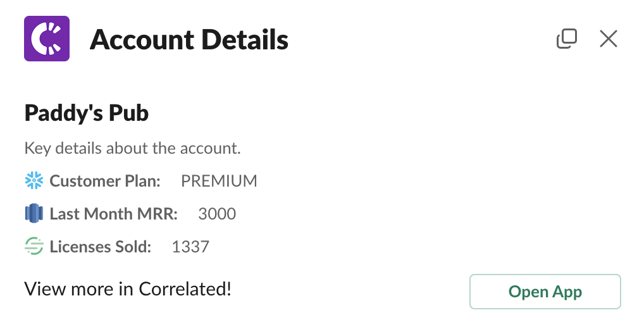Open modal in new window icon
644x334 pixels.
pyautogui.click(x=567, y=39)
